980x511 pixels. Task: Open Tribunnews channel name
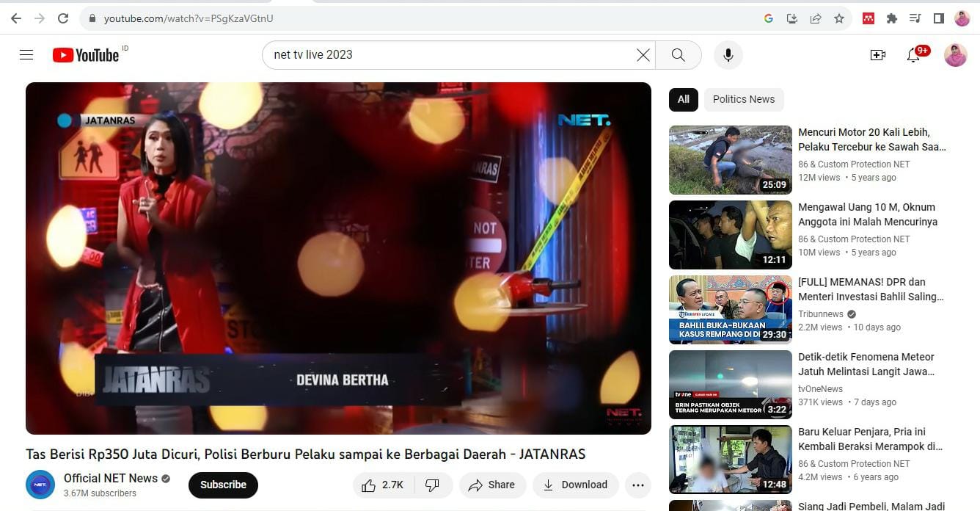click(x=821, y=314)
